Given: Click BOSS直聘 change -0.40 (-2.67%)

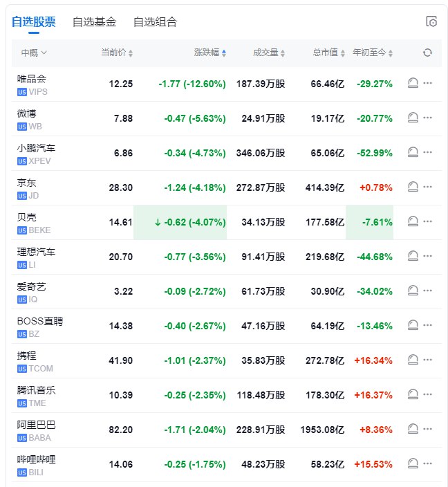Looking at the screenshot, I should click(195, 326).
